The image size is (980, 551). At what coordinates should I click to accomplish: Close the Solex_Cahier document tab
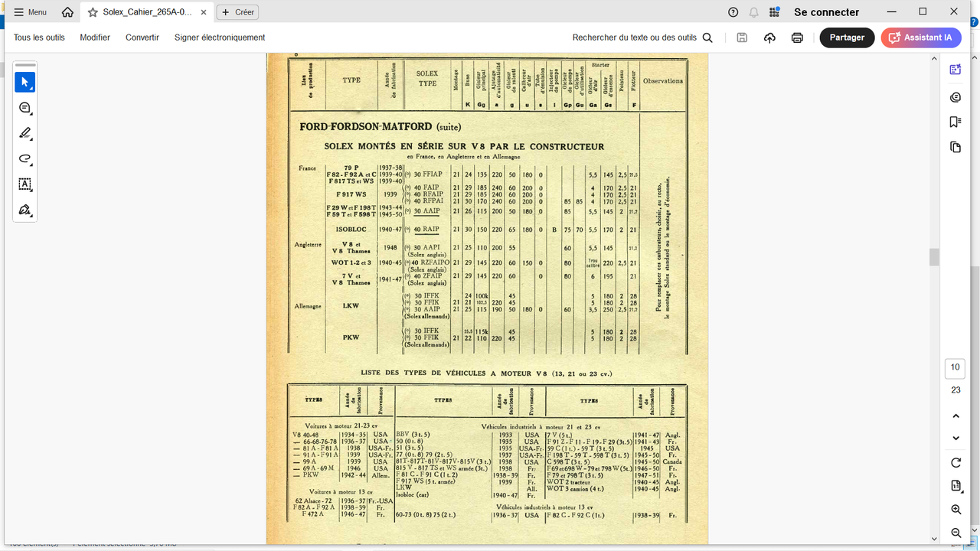(x=203, y=12)
